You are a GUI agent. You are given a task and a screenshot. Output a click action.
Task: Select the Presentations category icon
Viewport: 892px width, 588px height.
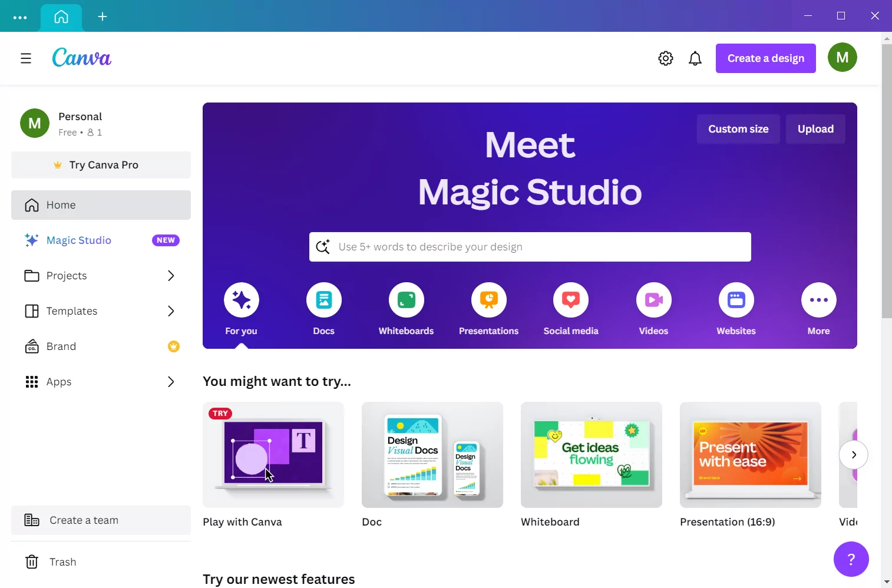(489, 300)
